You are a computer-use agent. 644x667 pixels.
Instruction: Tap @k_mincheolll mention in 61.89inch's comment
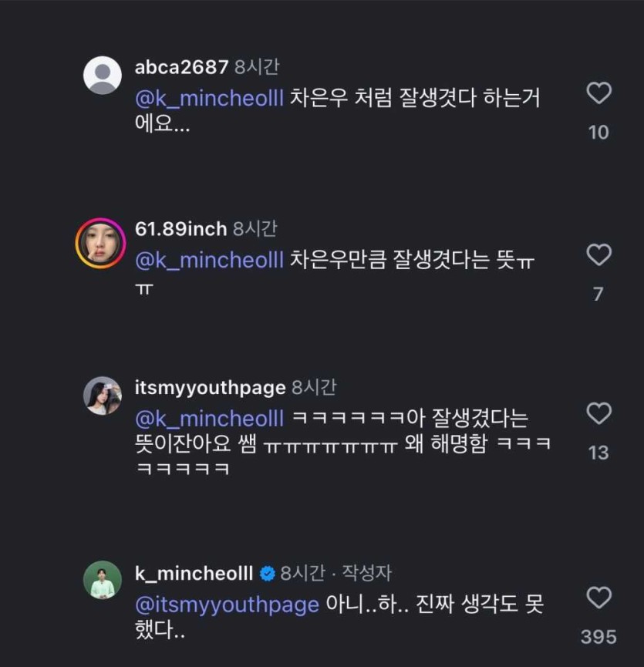210,260
